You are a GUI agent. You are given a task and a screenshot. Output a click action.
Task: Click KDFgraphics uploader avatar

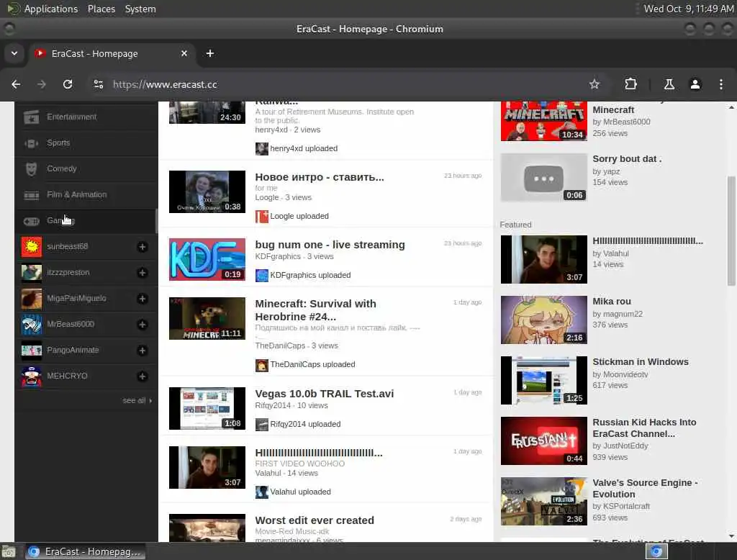point(261,275)
